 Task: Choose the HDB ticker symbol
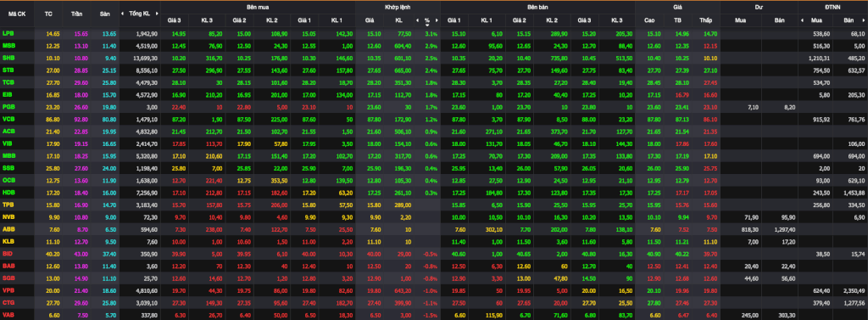click(x=8, y=192)
